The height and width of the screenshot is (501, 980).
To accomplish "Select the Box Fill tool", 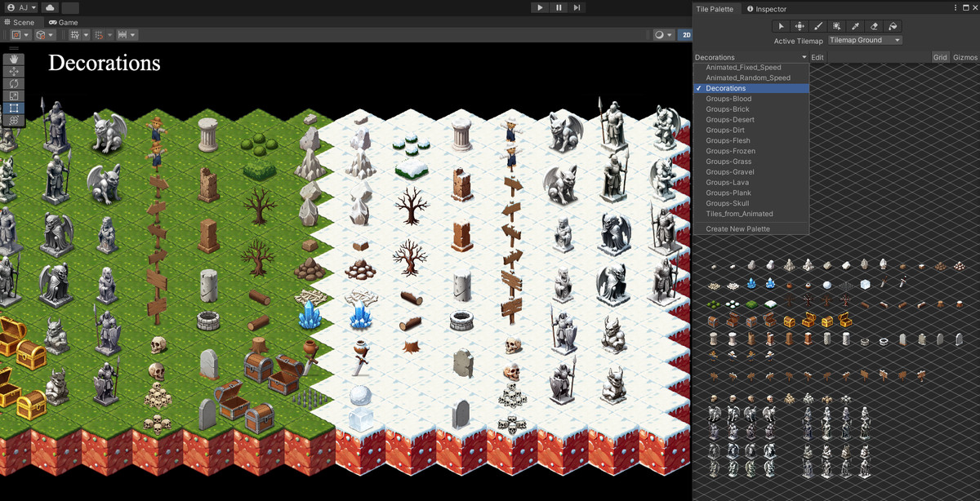I will coord(836,25).
